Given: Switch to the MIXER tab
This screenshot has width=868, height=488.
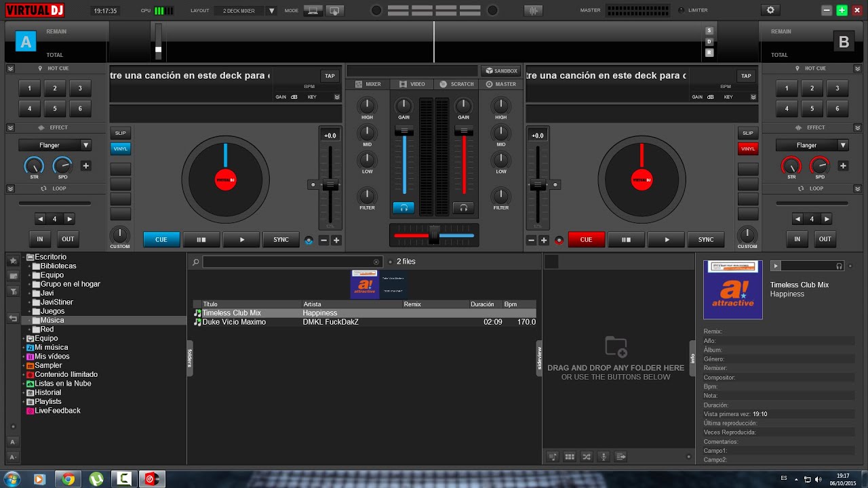Looking at the screenshot, I should (x=368, y=84).
